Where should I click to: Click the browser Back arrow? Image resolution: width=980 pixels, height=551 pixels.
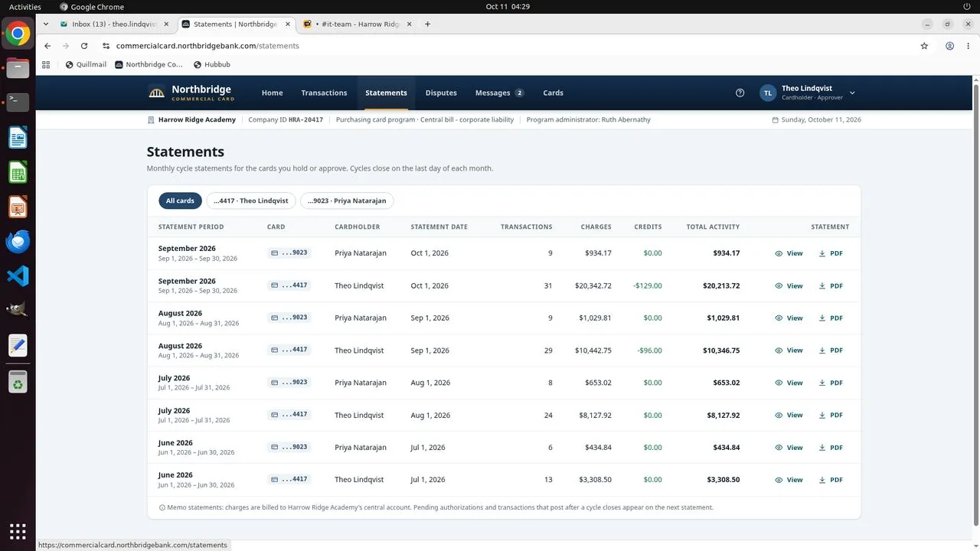[x=47, y=46]
